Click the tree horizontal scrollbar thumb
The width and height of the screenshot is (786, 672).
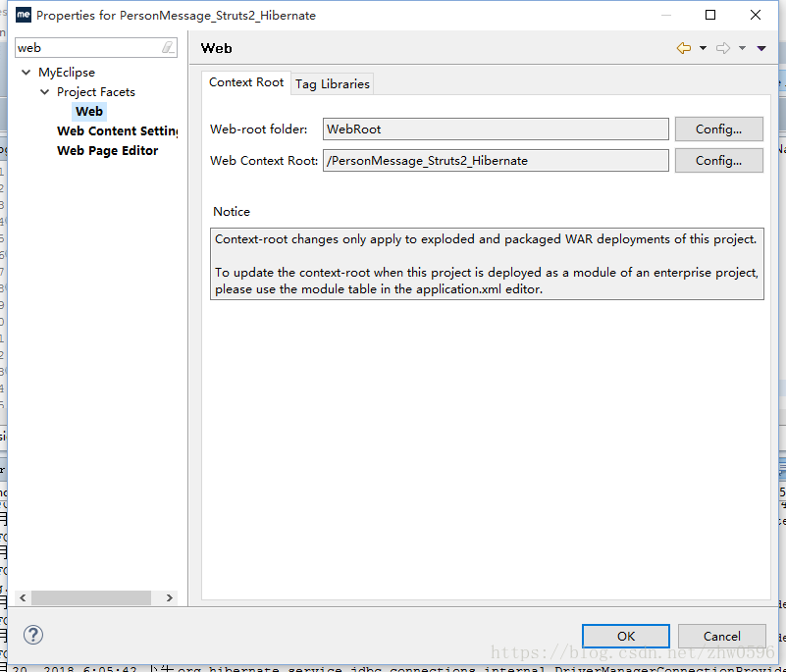[91, 597]
